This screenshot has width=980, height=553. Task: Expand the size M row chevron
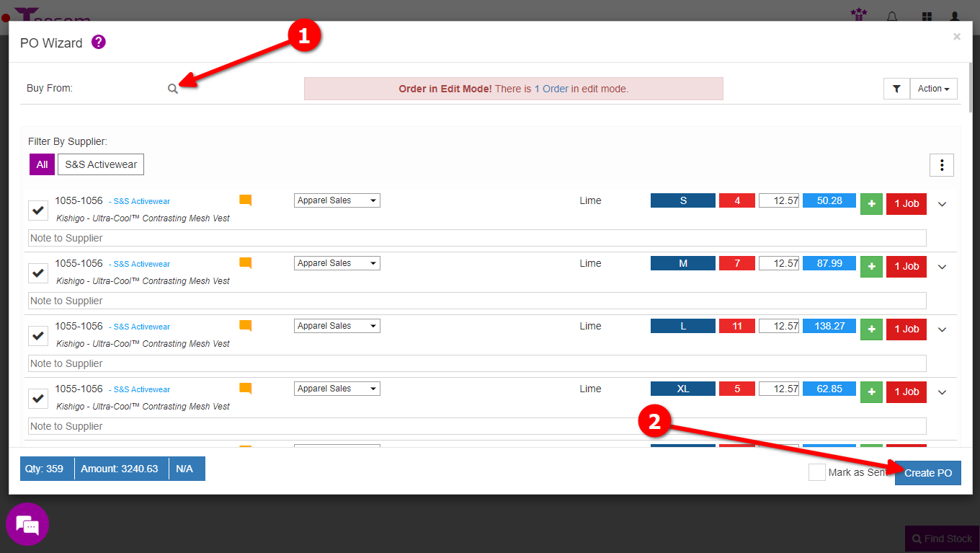[942, 267]
